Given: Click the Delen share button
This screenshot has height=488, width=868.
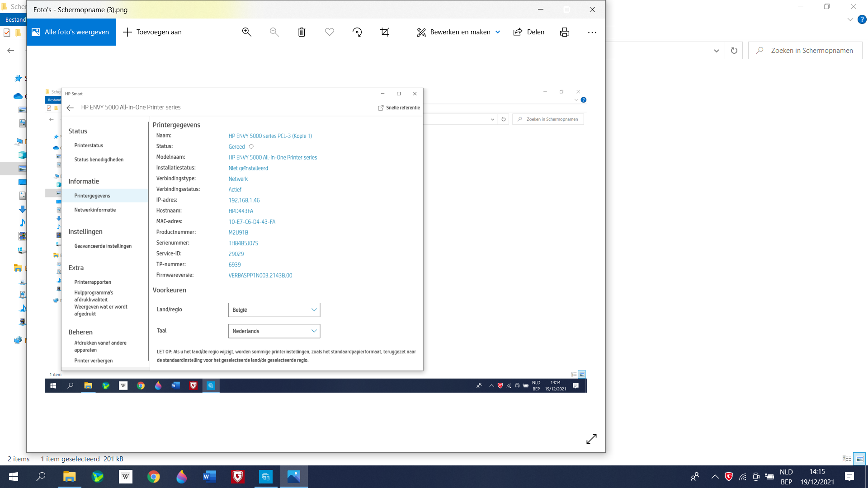Looking at the screenshot, I should (x=529, y=32).
